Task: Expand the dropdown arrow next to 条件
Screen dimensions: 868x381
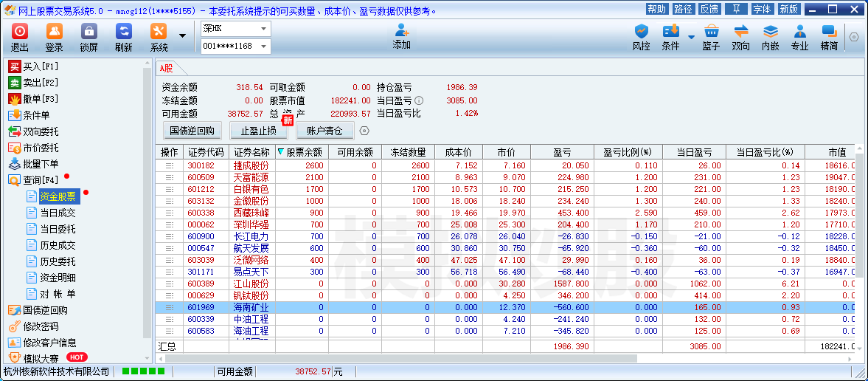Action: (x=691, y=36)
